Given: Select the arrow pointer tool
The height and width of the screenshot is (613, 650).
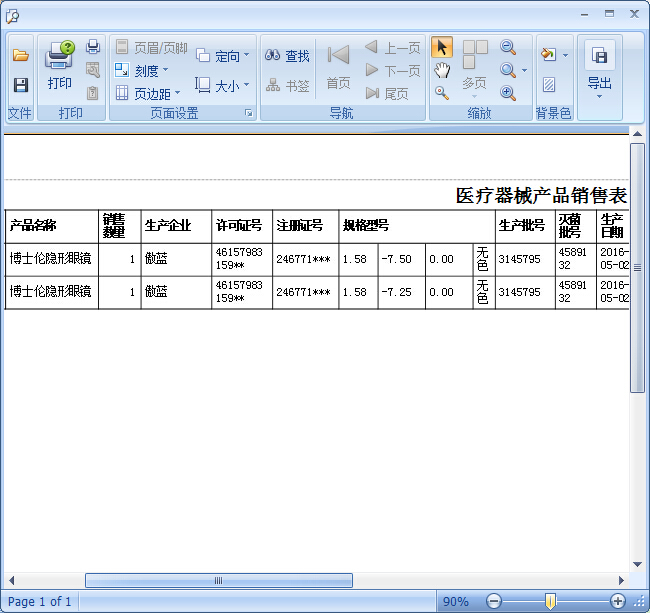Looking at the screenshot, I should pyautogui.click(x=441, y=47).
